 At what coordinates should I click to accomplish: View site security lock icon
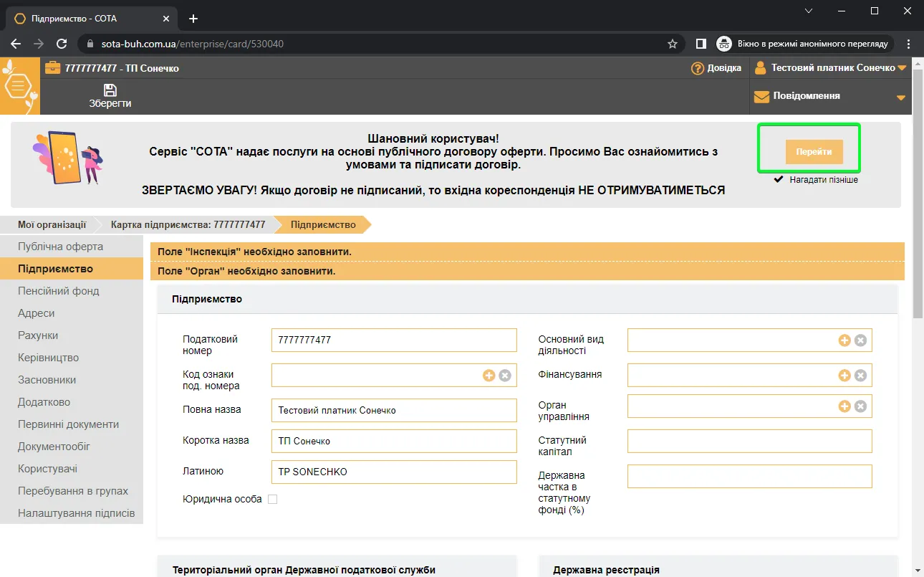click(x=90, y=44)
